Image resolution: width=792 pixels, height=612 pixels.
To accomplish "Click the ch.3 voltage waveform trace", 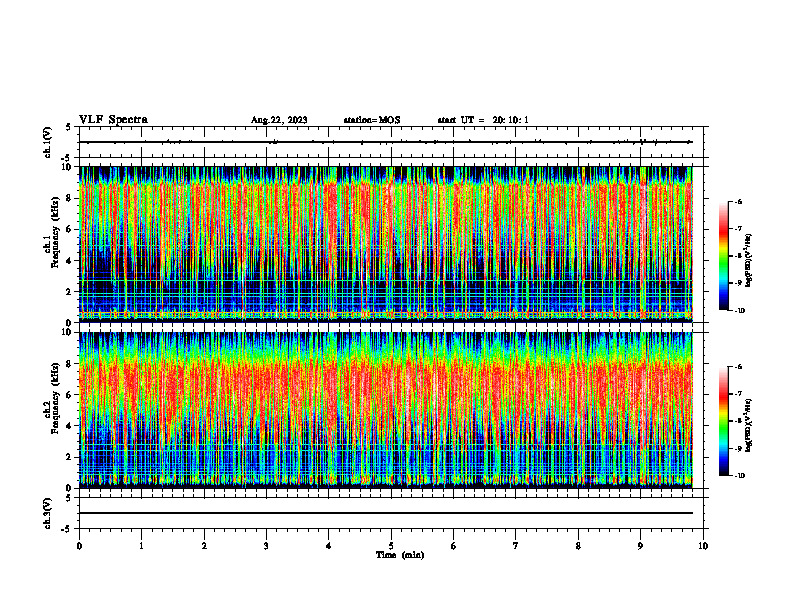I will tap(386, 513).
